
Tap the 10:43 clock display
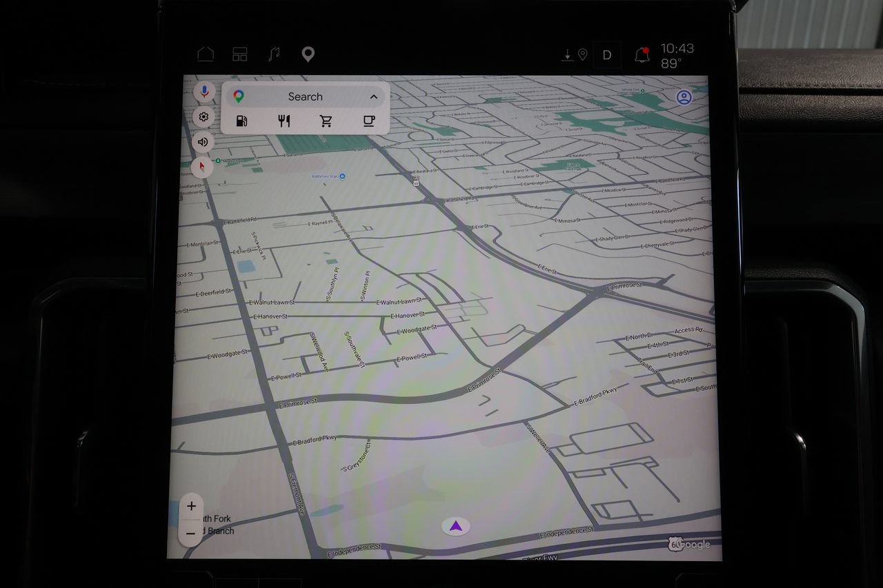point(677,48)
